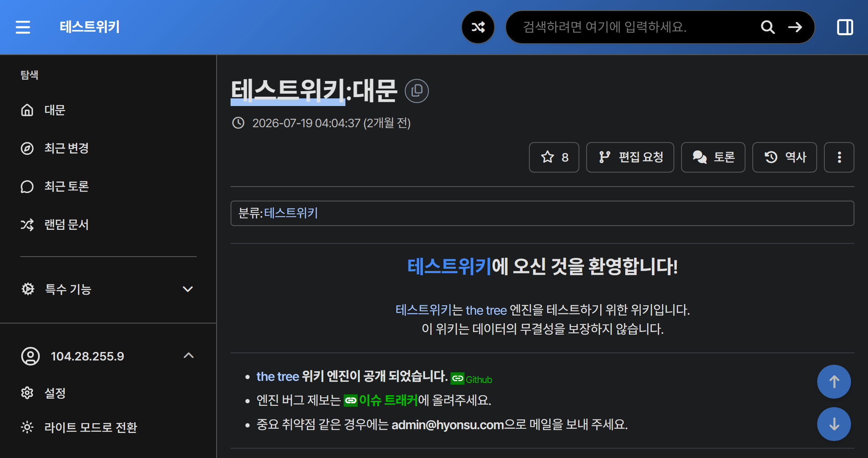
Task: Copy the page title with copy icon
Action: pyautogui.click(x=417, y=91)
